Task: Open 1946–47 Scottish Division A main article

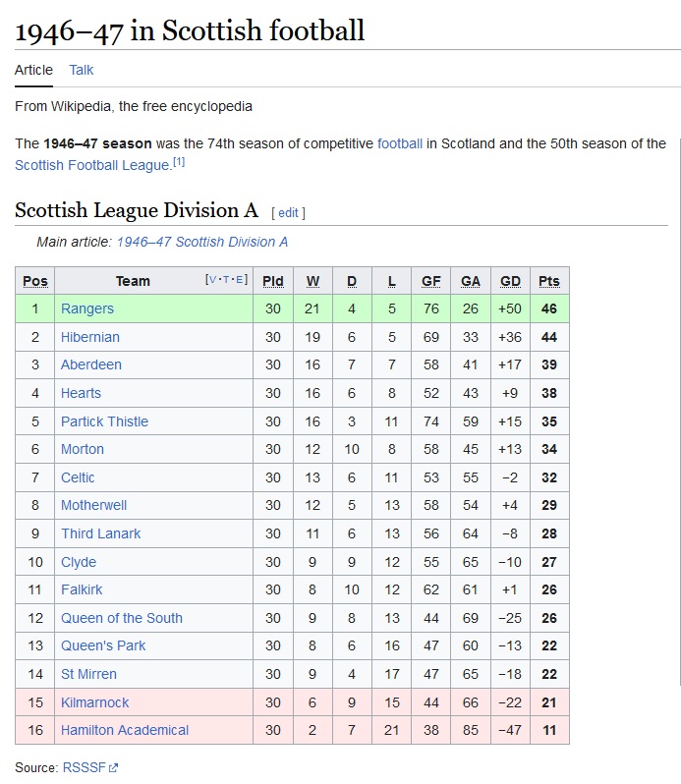Action: click(x=202, y=242)
